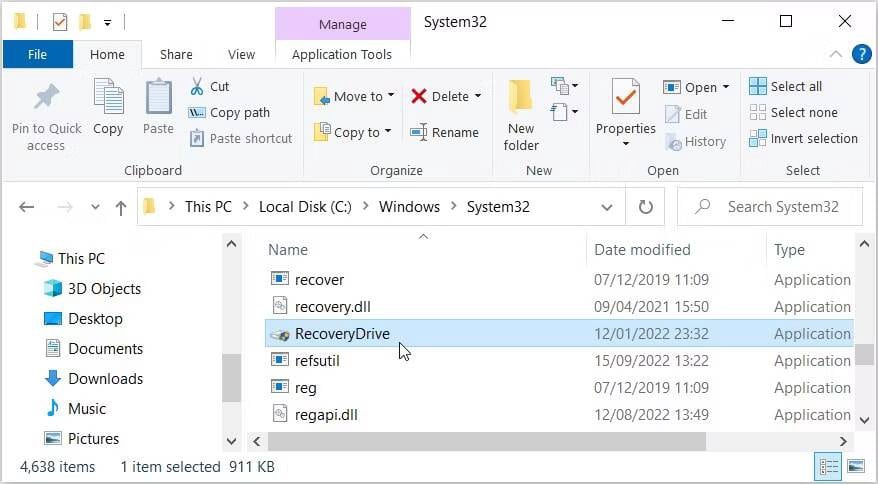Viewport: 878px width, 484px height.
Task: Click Select all
Action: (786, 86)
